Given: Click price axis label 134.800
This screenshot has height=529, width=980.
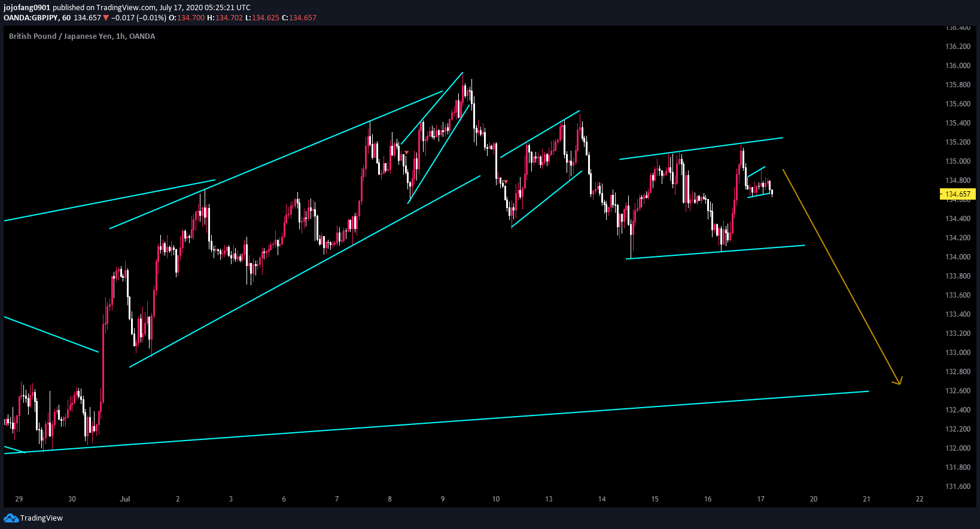Looking at the screenshot, I should pos(958,181).
